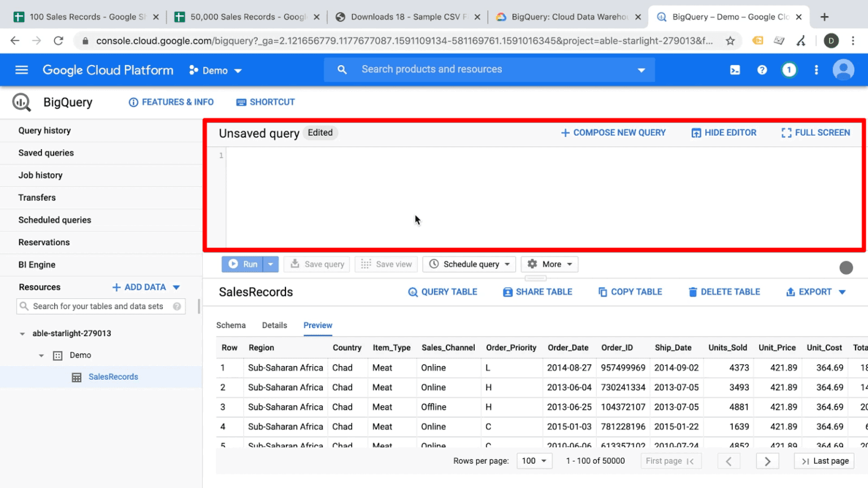Open the Run button dropdown arrow
Image resolution: width=868 pixels, height=488 pixels.
click(x=270, y=264)
